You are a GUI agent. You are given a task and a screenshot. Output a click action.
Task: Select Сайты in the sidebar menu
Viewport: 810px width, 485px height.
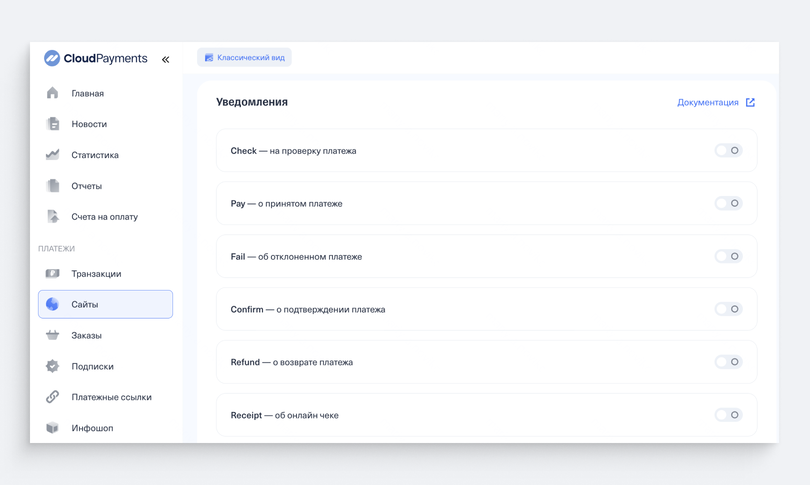105,304
